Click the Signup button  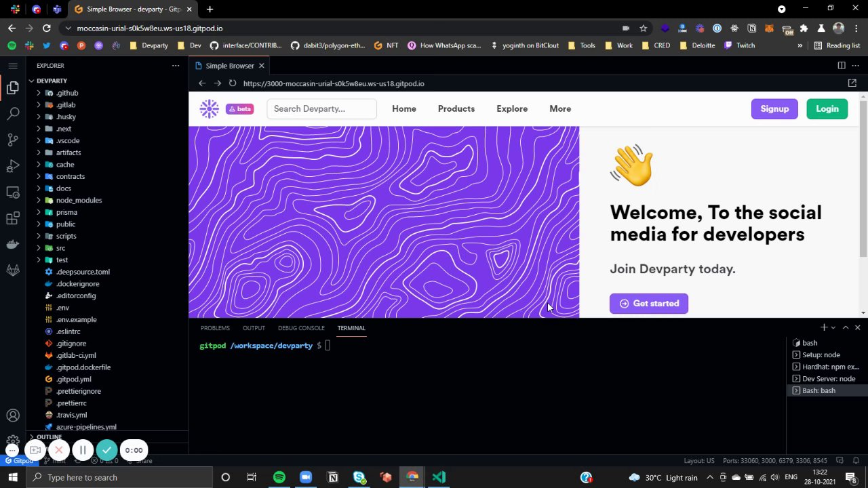coord(774,108)
